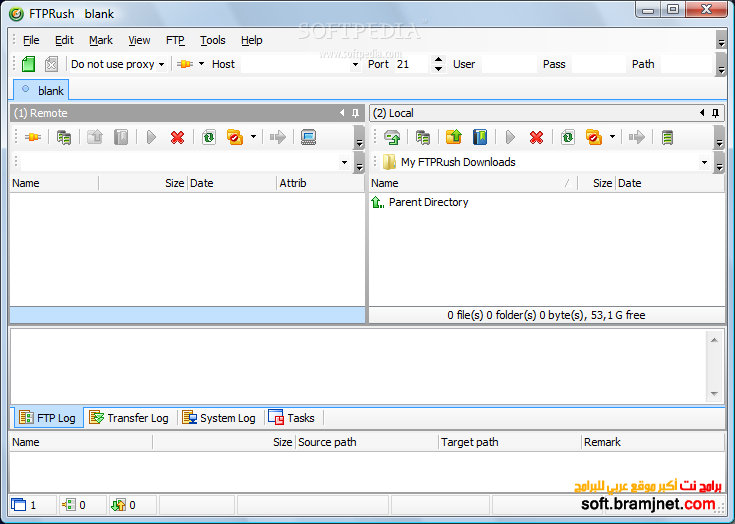Screen dimensions: 735x524
Task: Open the File menu
Action: (x=31, y=40)
